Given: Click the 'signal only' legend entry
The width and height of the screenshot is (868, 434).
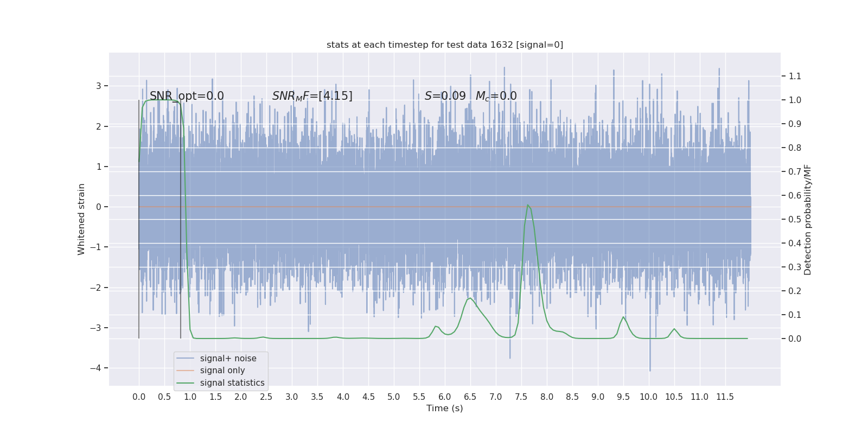Looking at the screenshot, I should [x=222, y=371].
